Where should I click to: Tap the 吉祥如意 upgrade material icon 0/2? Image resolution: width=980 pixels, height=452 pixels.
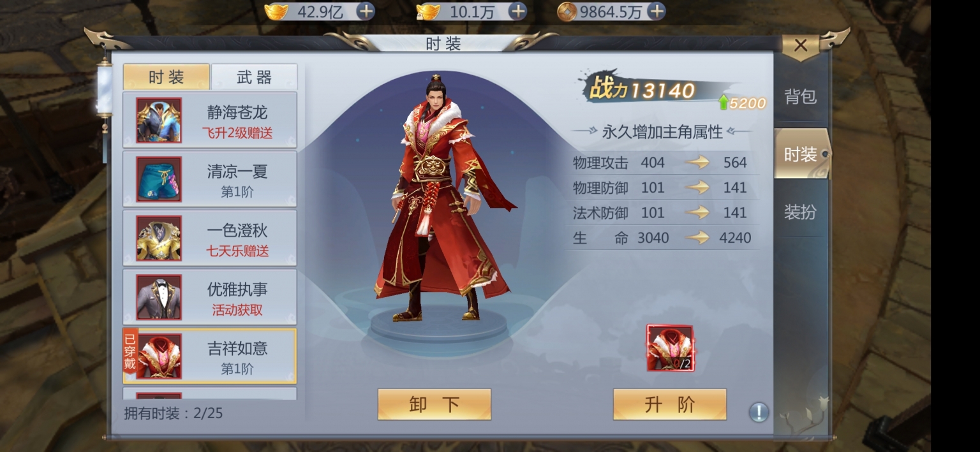[670, 348]
